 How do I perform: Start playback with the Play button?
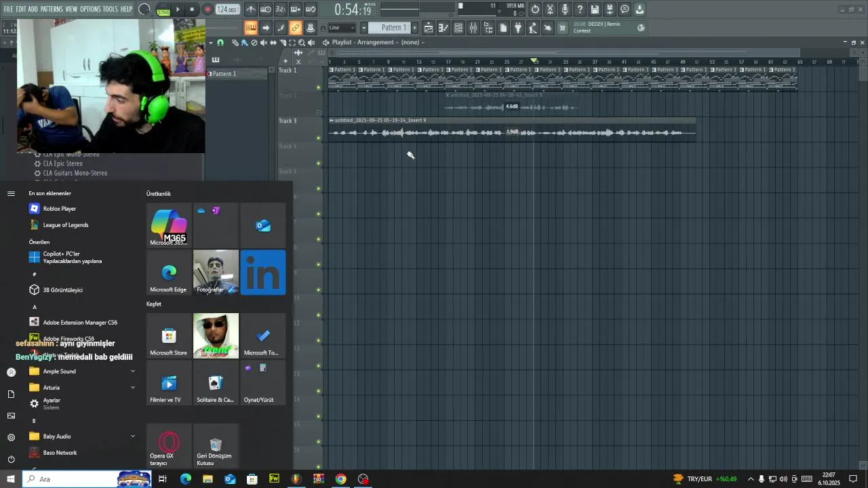tap(178, 9)
